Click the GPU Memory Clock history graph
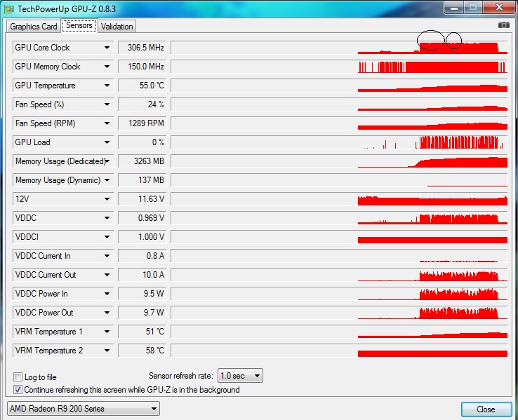Image resolution: width=518 pixels, height=420 pixels. coord(339,67)
